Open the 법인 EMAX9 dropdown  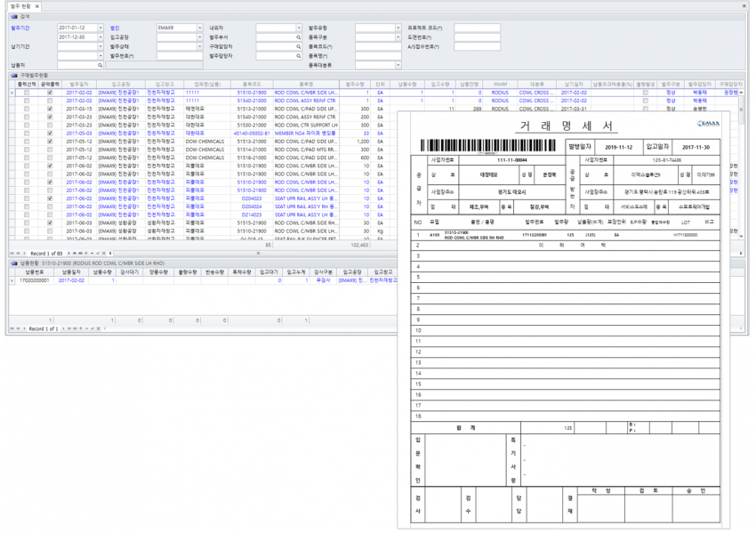199,28
